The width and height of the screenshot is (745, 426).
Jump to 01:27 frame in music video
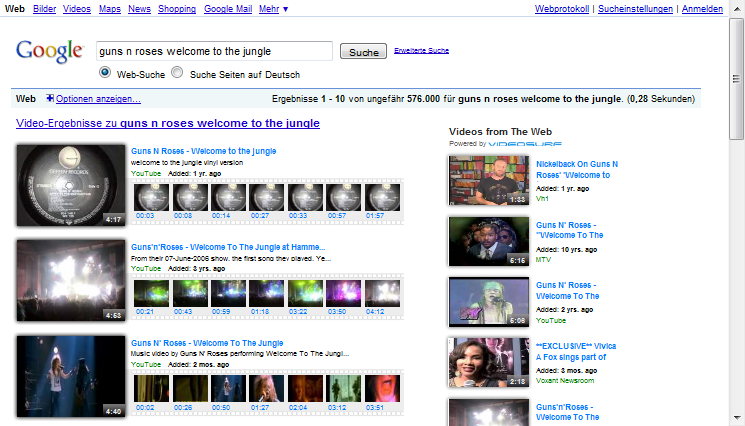click(x=267, y=388)
